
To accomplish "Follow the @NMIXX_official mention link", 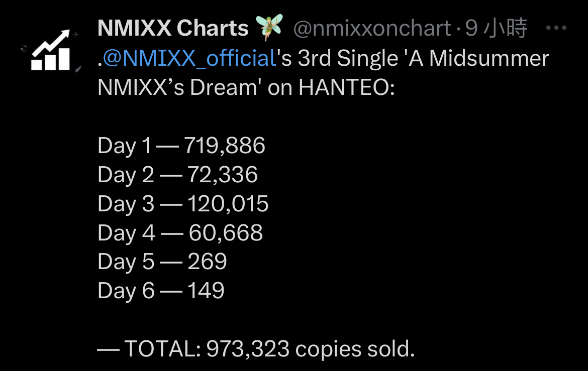I will point(190,58).
